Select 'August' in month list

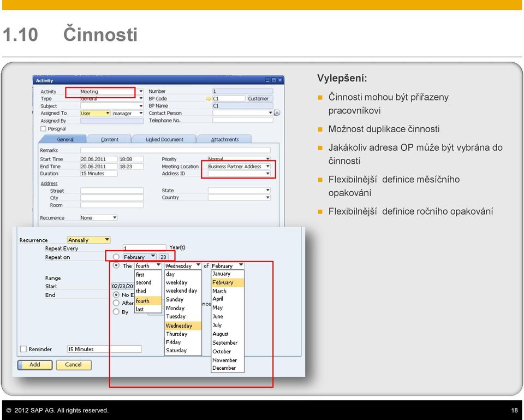point(228,334)
